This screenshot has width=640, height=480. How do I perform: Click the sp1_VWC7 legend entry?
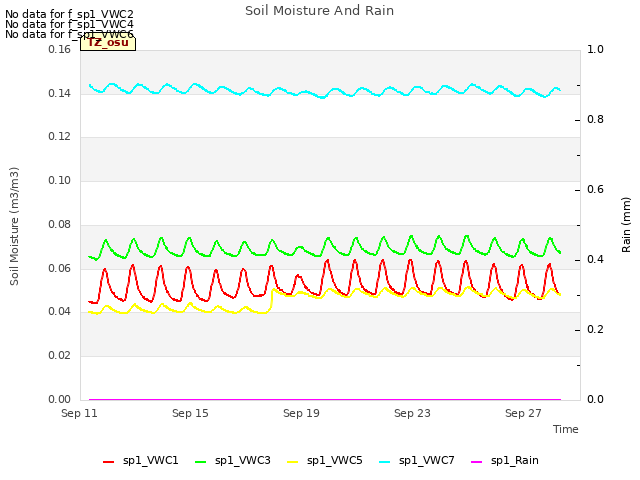pyautogui.click(x=417, y=461)
